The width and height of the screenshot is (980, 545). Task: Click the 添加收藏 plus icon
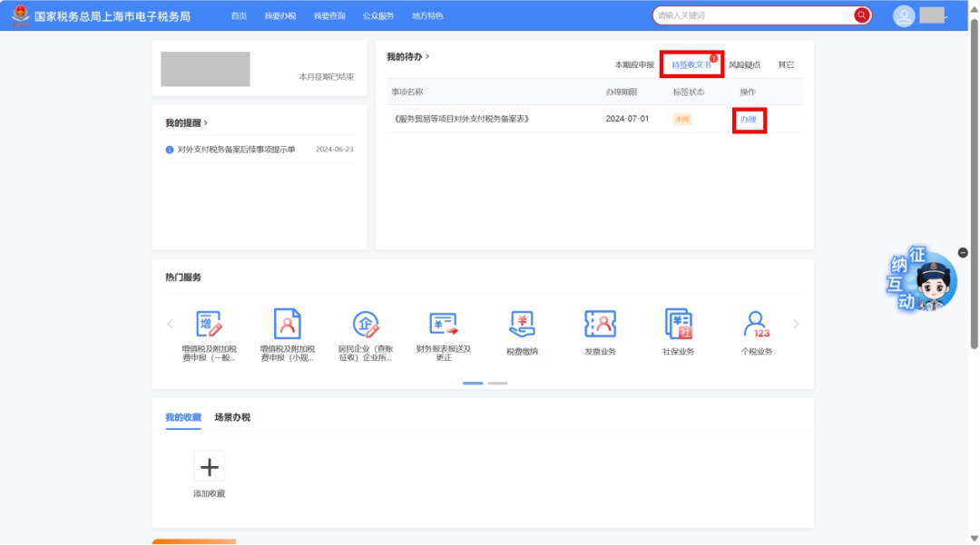click(209, 467)
